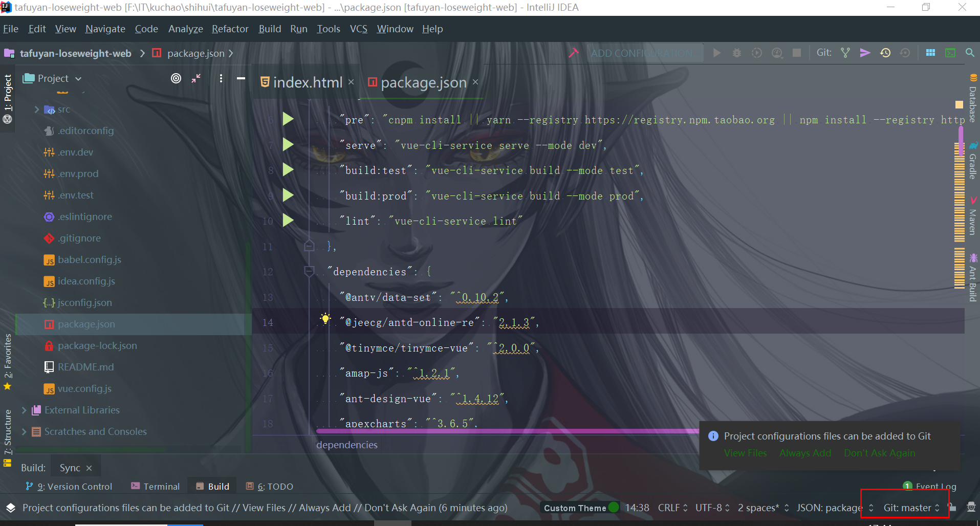Click the Run play icon in toolbar
This screenshot has width=980, height=526.
(717, 53)
